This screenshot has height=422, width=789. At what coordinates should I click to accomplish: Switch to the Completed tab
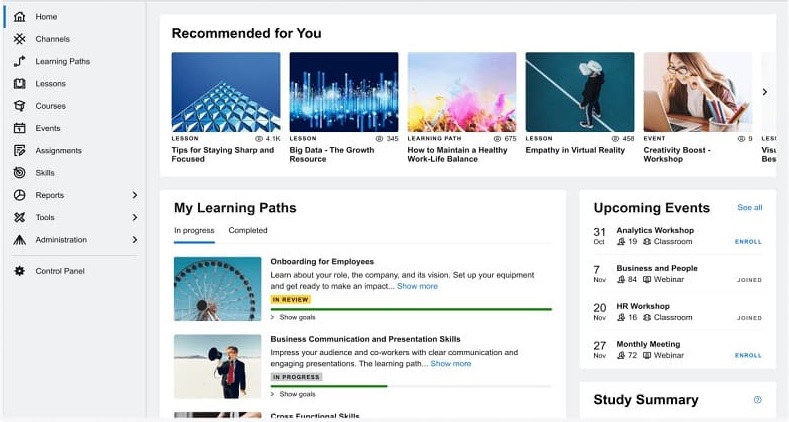click(248, 230)
